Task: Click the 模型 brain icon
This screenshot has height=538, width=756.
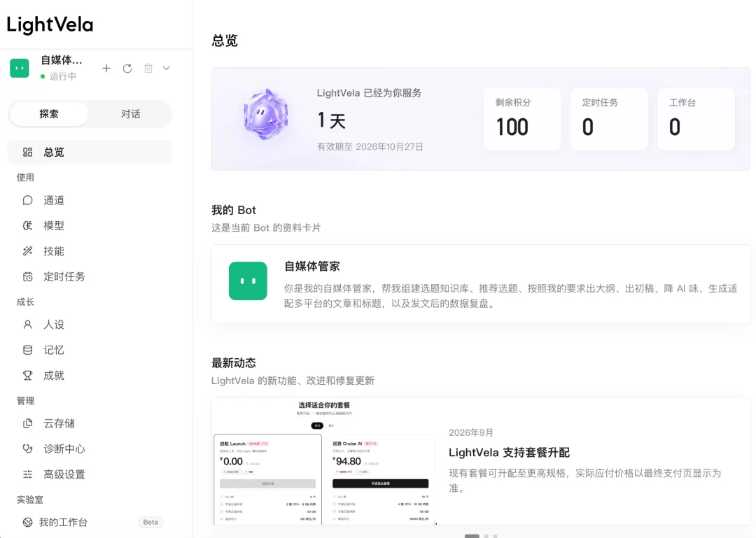Action: pyautogui.click(x=27, y=225)
